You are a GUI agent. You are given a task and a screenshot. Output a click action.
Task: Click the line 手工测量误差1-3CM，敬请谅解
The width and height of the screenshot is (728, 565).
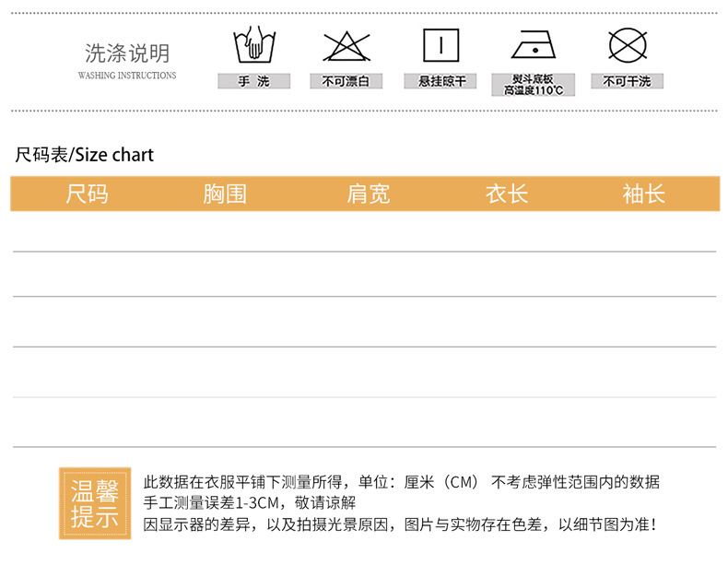(250, 503)
